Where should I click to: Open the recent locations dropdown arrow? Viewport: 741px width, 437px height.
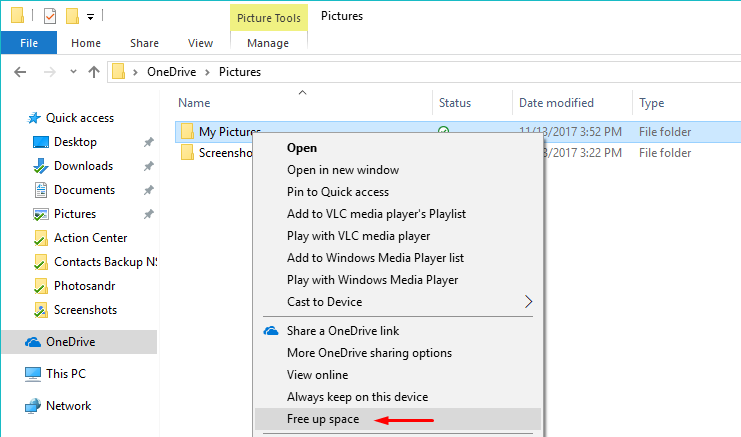pyautogui.click(x=71, y=72)
